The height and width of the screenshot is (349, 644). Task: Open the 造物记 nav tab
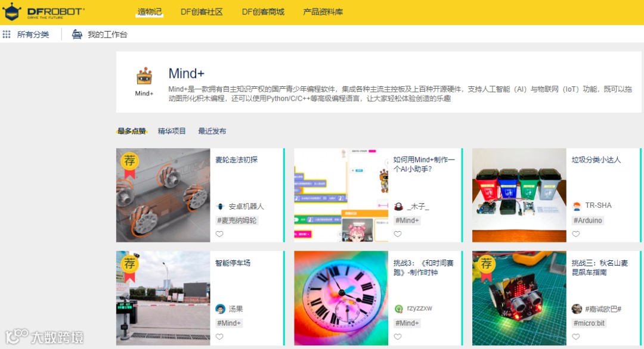150,12
